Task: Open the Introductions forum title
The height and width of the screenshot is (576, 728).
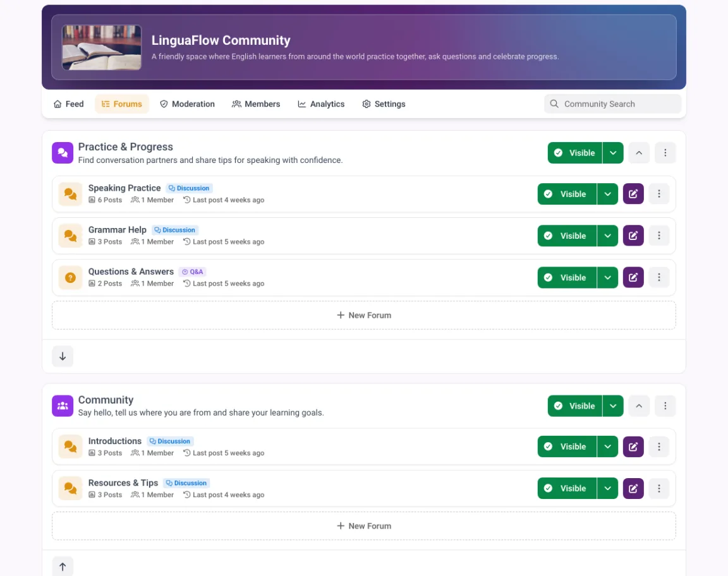Action: pyautogui.click(x=114, y=441)
